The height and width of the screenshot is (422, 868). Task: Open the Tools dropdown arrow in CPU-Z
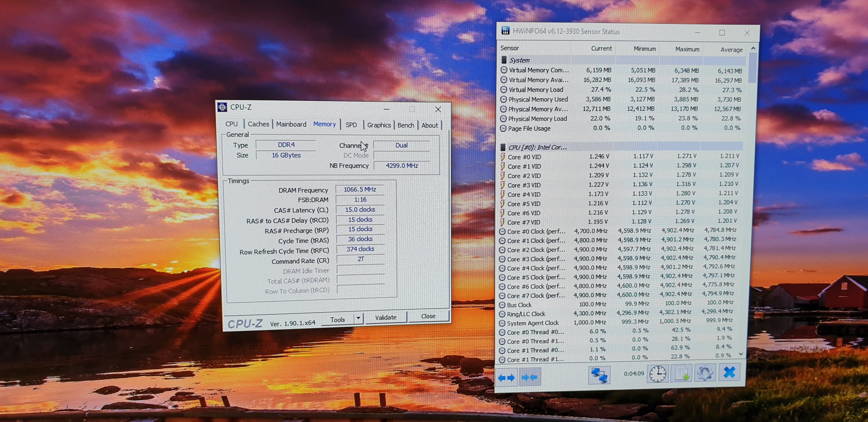(x=359, y=318)
